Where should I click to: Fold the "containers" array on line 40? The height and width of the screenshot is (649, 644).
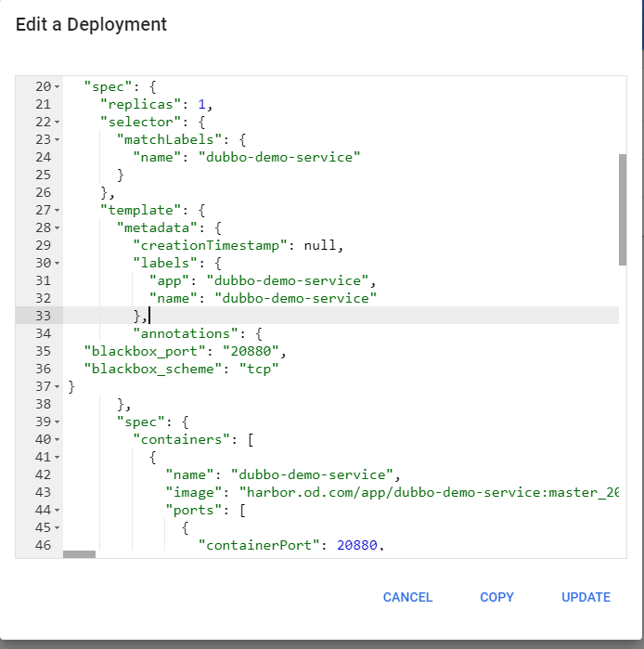coord(58,439)
